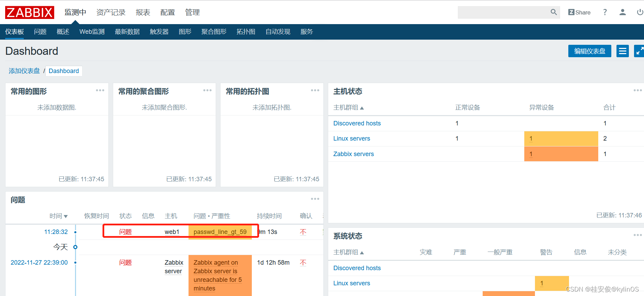
Task: Open the Zabbix Share link
Action: tap(579, 12)
